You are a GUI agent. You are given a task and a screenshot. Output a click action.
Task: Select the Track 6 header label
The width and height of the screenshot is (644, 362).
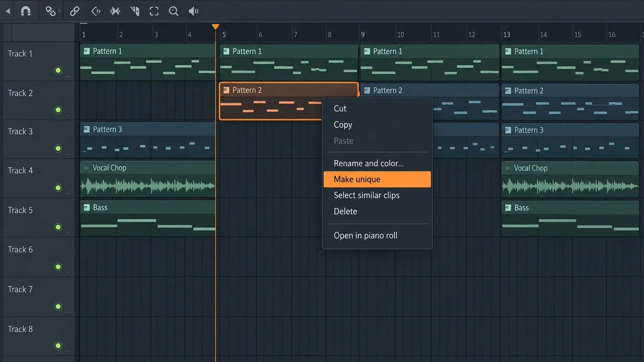coord(20,250)
